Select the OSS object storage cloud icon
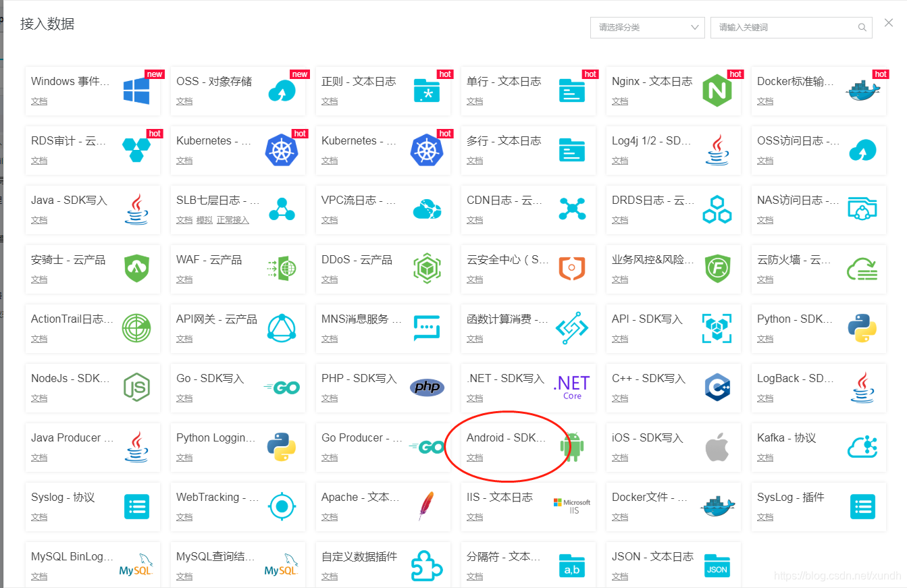 pos(282,90)
